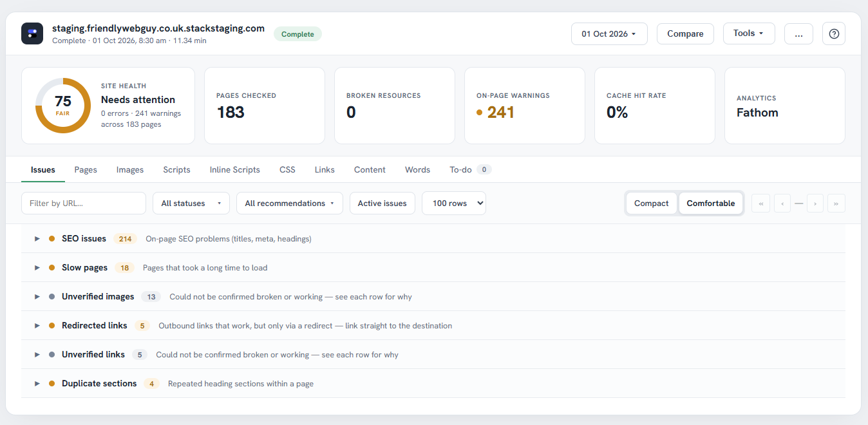Open the All statuses filter dropdown

point(191,203)
